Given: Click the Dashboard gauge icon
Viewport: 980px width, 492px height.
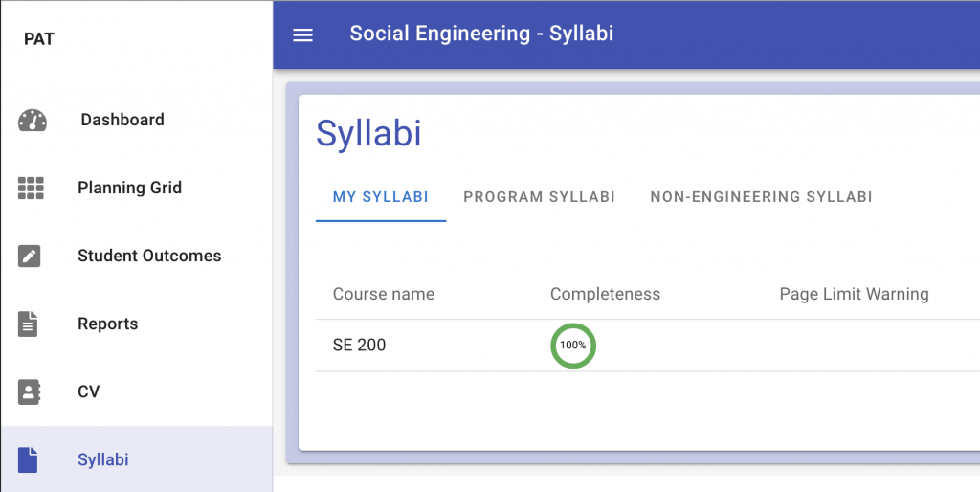Looking at the screenshot, I should (32, 121).
